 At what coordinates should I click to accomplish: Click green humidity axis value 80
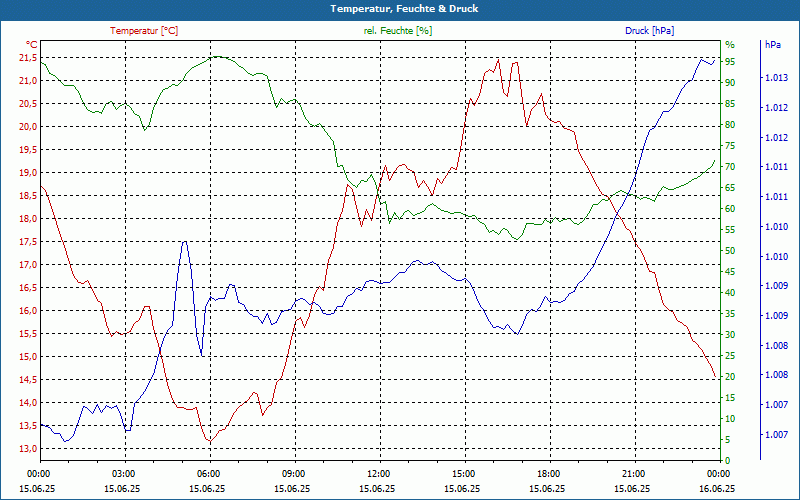pos(730,124)
